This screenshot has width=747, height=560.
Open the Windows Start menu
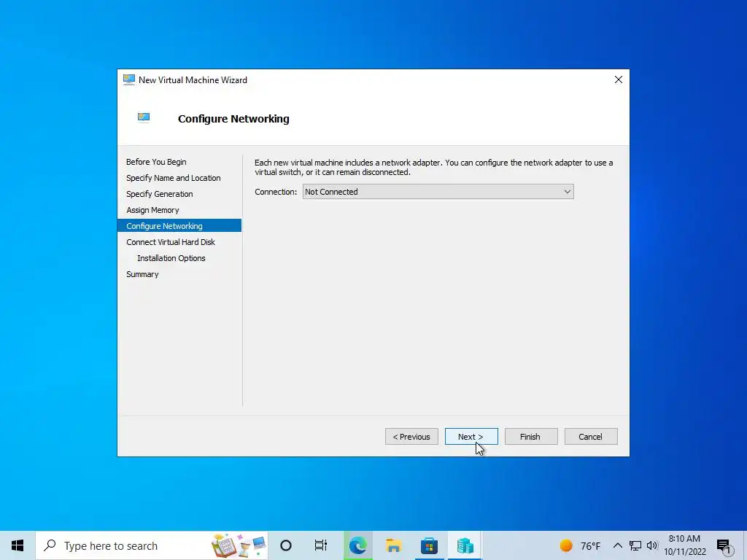[x=18, y=545]
